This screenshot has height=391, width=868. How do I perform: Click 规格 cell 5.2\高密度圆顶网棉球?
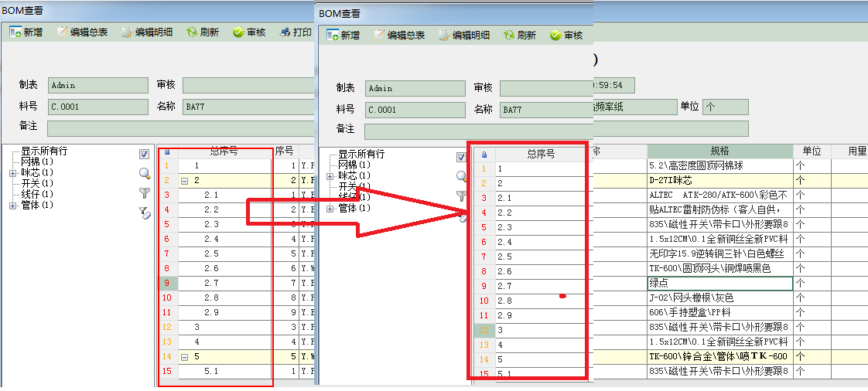pos(719,165)
